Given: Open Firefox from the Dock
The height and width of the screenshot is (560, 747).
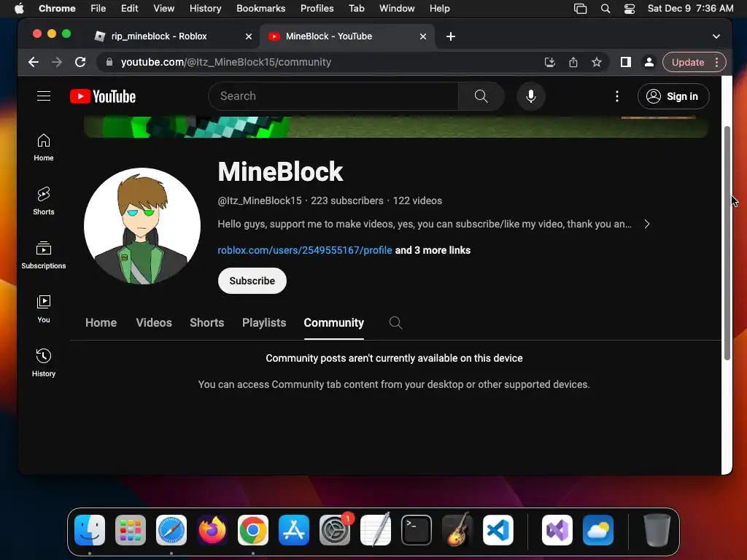Looking at the screenshot, I should pos(212,530).
